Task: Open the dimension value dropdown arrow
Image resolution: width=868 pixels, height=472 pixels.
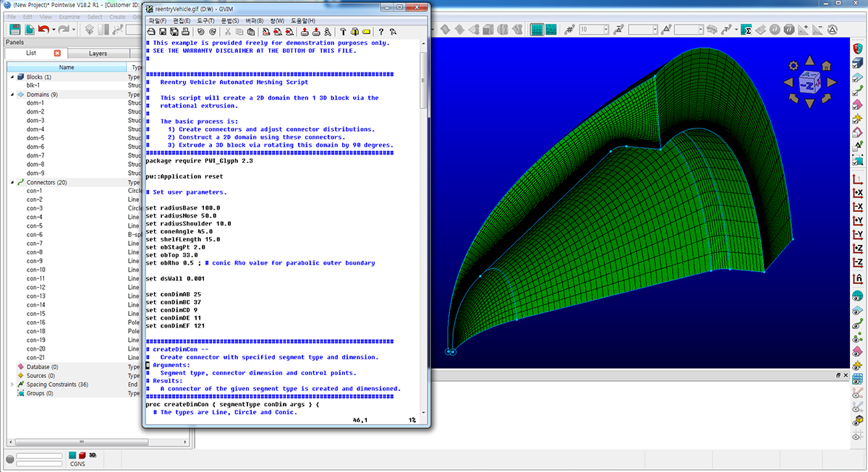Action: [606, 30]
